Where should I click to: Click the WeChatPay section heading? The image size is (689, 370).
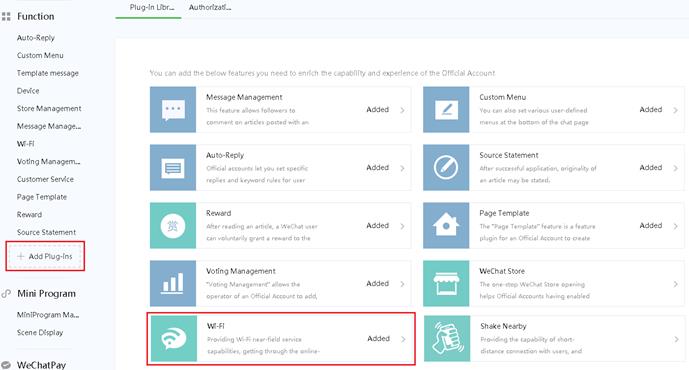coord(41,365)
